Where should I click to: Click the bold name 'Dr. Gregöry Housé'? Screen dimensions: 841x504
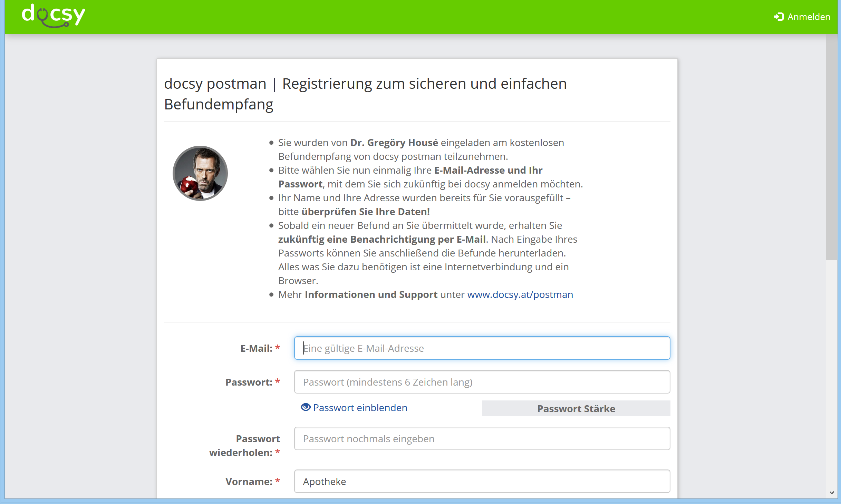pos(394,143)
